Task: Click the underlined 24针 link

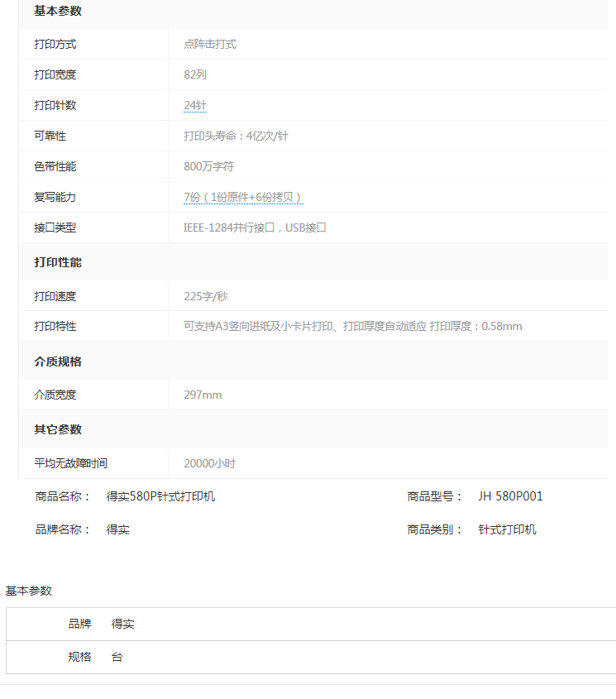Action: (x=195, y=106)
